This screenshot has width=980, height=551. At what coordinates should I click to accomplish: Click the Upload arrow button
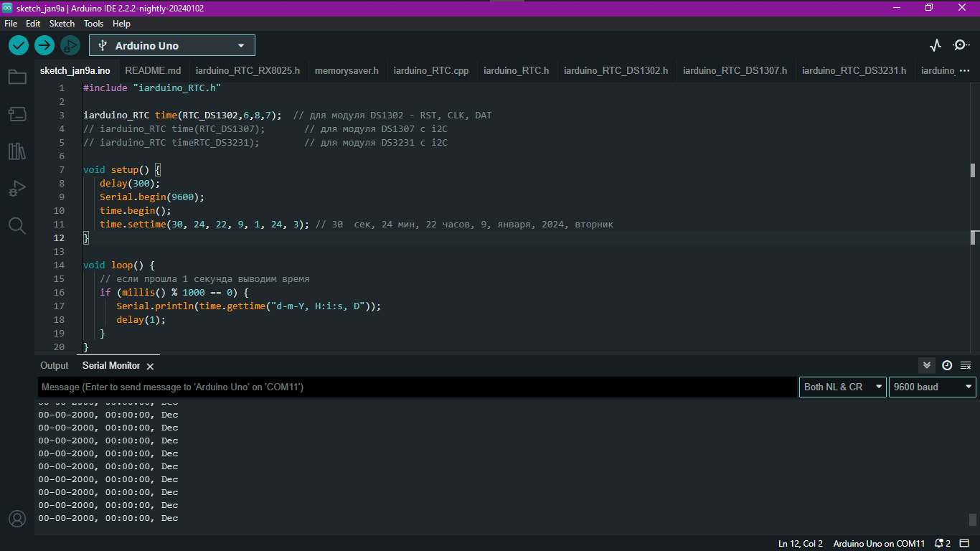(x=44, y=45)
